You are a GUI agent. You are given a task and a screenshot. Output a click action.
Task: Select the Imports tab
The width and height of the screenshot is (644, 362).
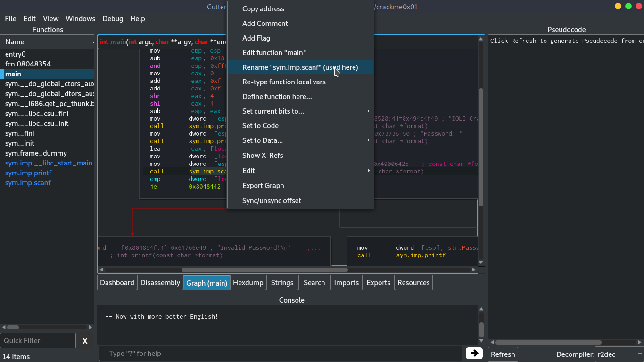coord(346,282)
